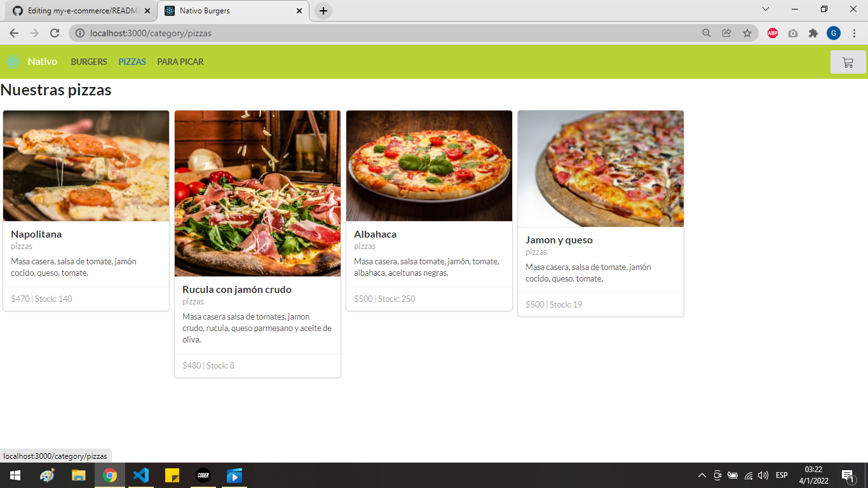Launch Visual Studio Code from the taskbar
The image size is (868, 488).
pyautogui.click(x=140, y=475)
